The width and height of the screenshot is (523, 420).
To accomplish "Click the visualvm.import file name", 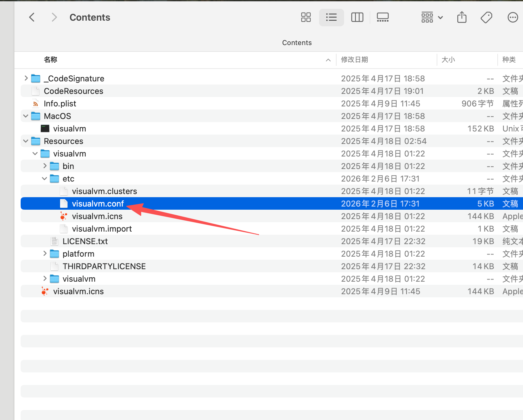I will click(x=102, y=229).
